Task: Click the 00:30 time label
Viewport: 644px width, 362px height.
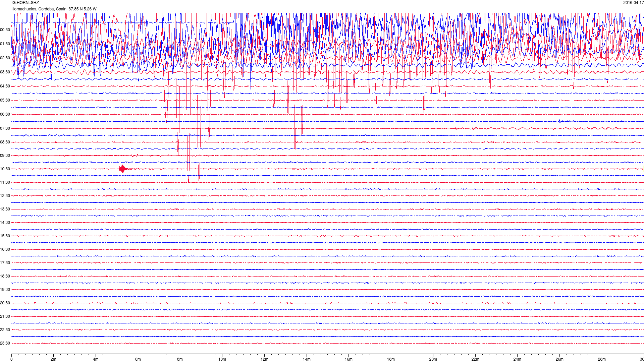Action: (x=5, y=30)
